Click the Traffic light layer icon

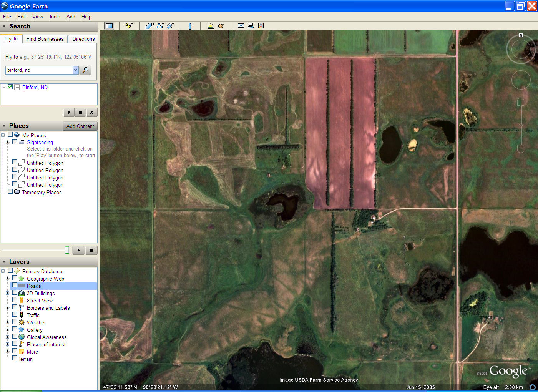pos(22,315)
